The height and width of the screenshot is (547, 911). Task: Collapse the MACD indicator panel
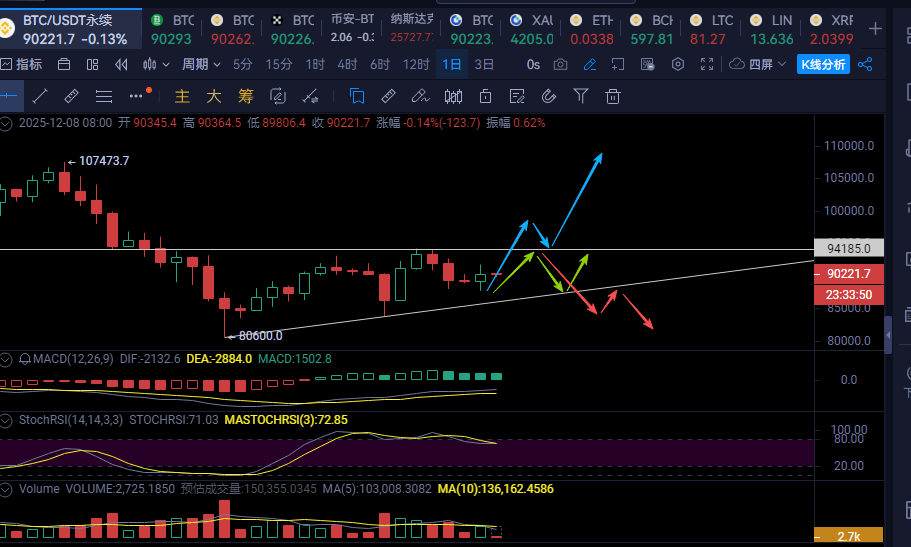pyautogui.click(x=8, y=359)
